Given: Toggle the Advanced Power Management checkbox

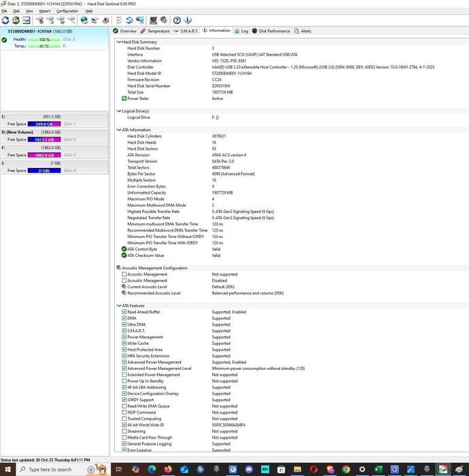Looking at the screenshot, I should 124,362.
